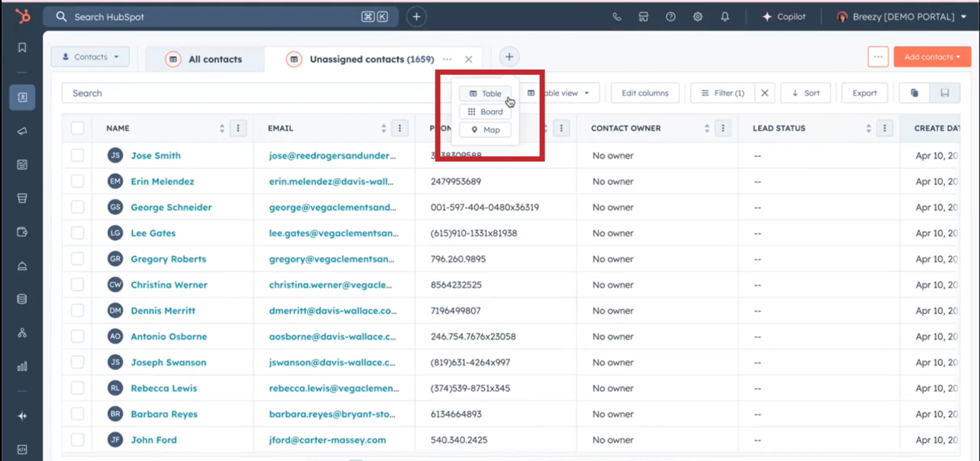Expand the Contacts object dropdown
Screen dimensions: 980x461
click(90, 57)
